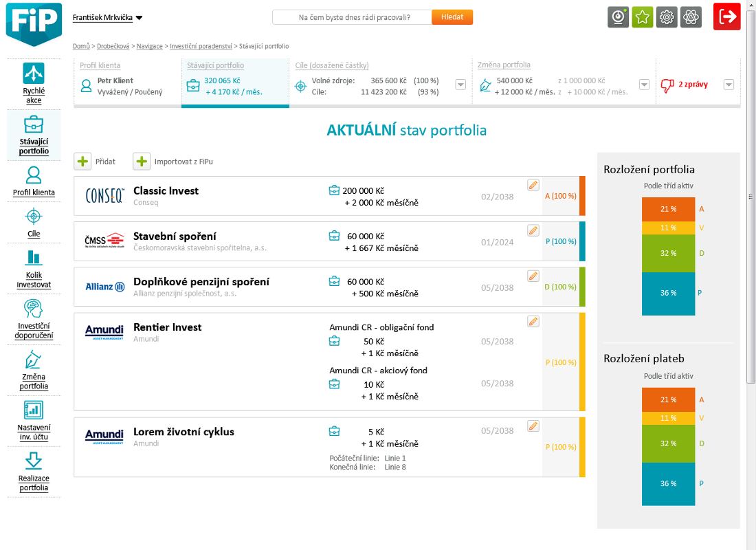Screen dimensions: 756x550
Task: Expand the Změna portfolia dropdown arrow
Action: (644, 85)
